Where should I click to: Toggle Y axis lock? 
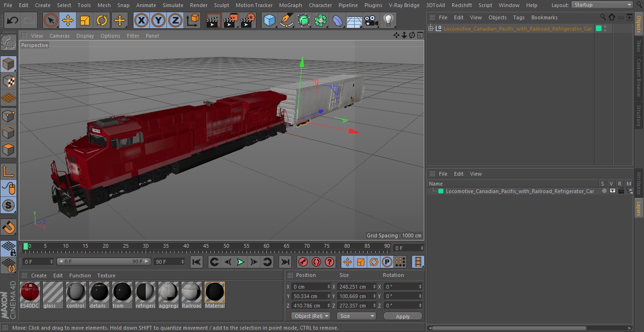(158, 20)
